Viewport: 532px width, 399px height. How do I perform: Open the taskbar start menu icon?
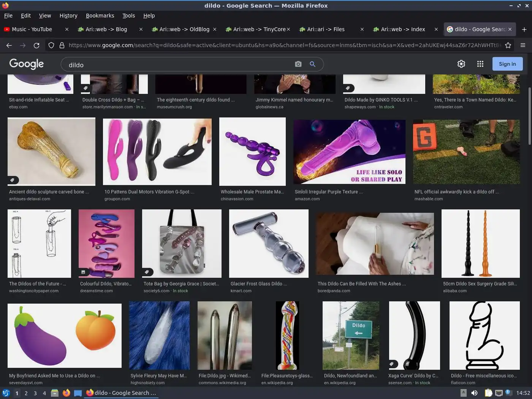6,393
